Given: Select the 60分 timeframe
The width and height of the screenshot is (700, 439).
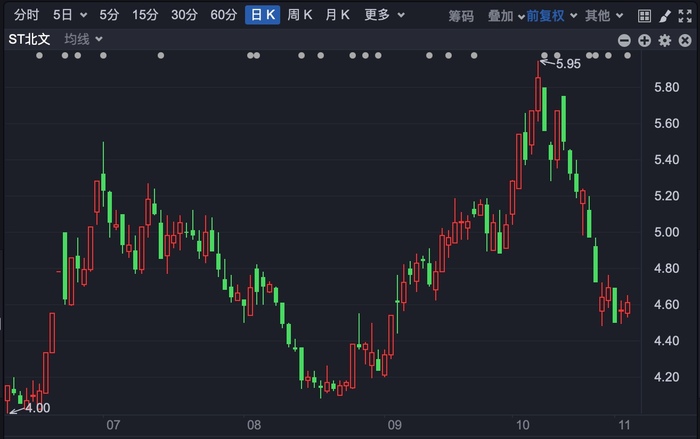Looking at the screenshot, I should pos(224,15).
